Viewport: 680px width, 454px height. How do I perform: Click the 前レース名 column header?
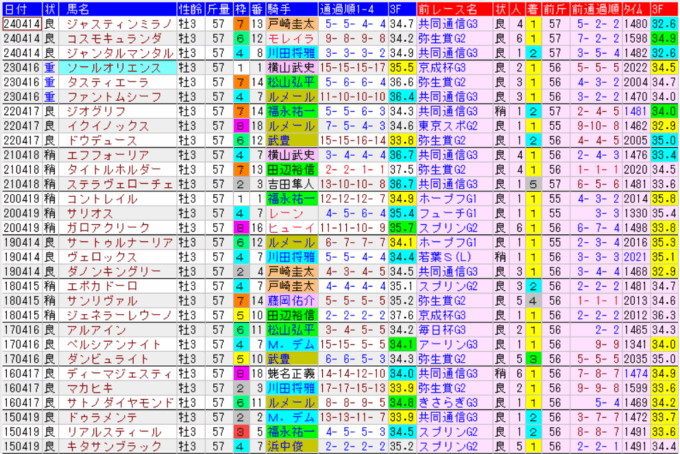(454, 9)
